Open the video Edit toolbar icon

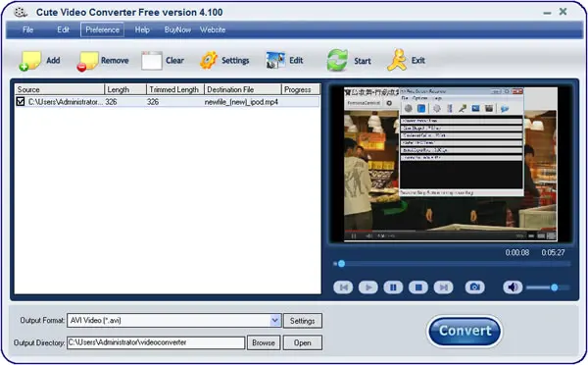coord(275,61)
